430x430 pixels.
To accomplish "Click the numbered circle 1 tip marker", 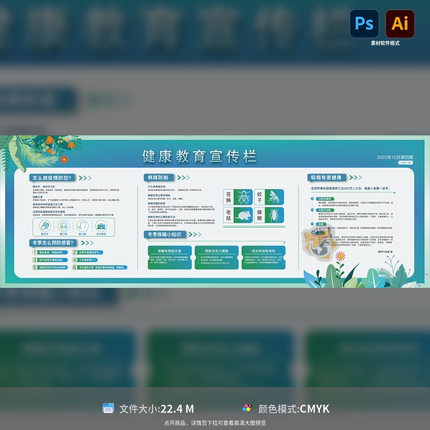I will 35,252.
